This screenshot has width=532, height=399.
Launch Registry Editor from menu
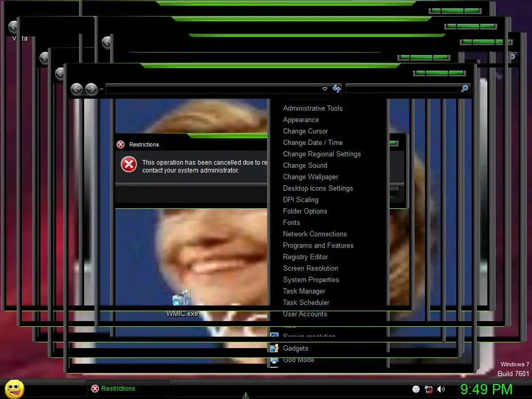(x=305, y=257)
